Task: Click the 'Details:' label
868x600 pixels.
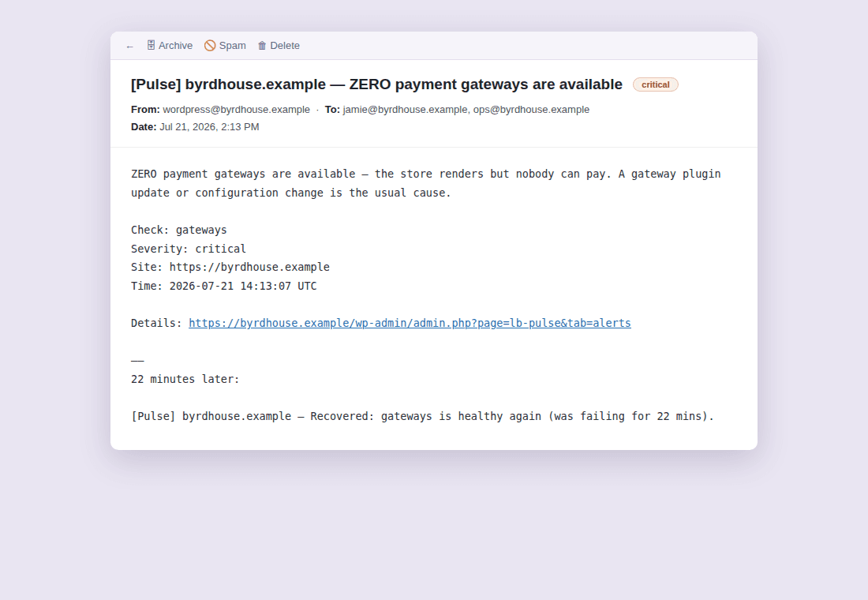Action: tap(157, 323)
